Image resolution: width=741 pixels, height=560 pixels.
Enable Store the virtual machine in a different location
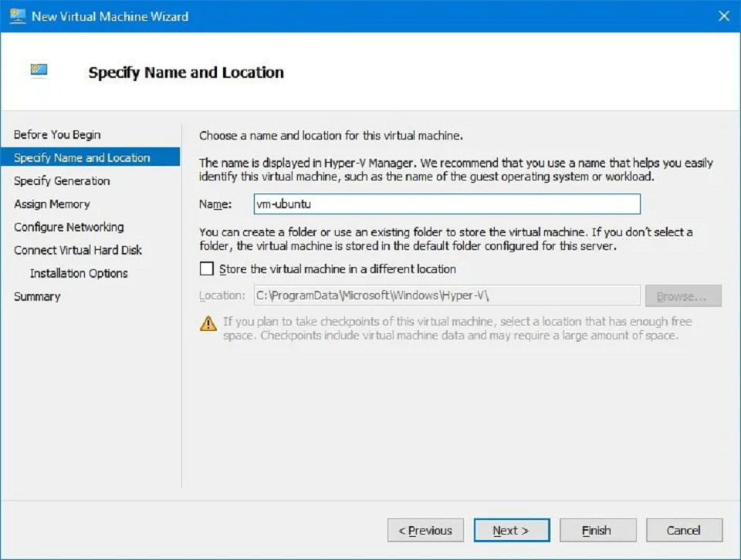(x=207, y=268)
